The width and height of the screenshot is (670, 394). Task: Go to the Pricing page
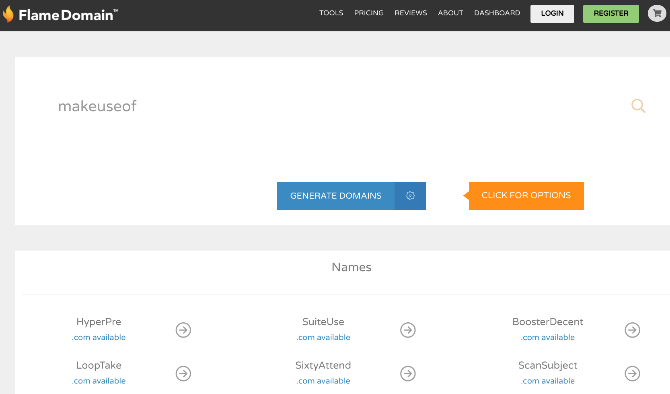click(x=369, y=13)
